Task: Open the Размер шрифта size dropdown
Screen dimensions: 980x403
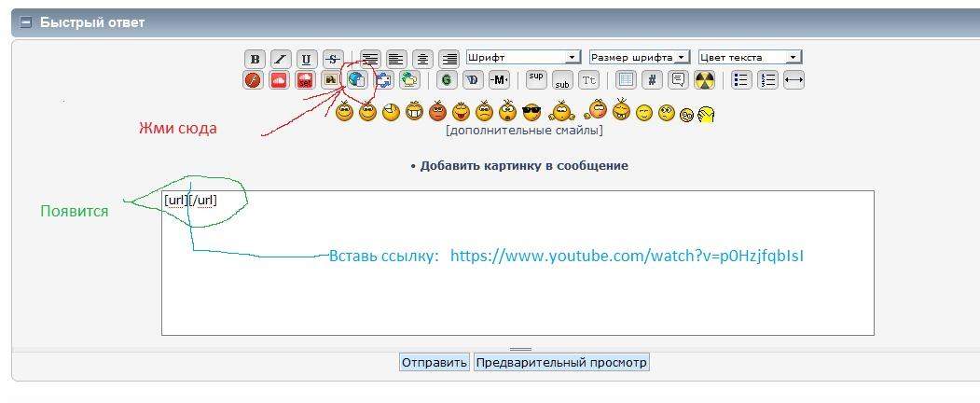Action: tap(640, 58)
